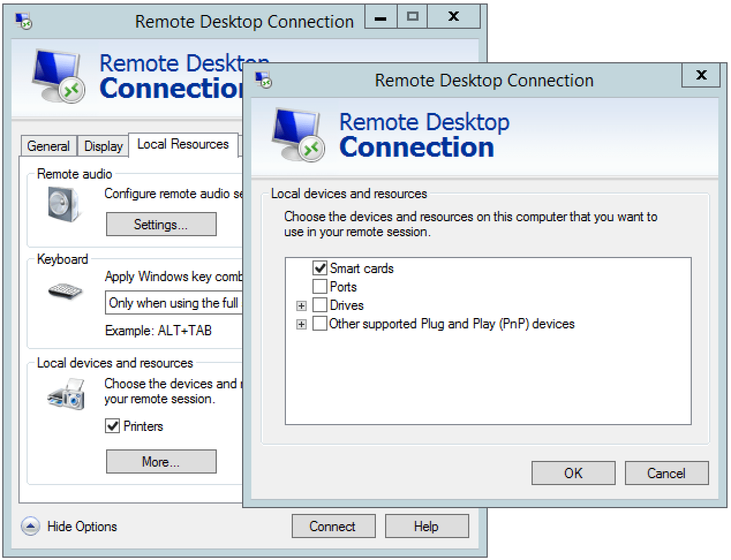Click the remote audio speaker icon

[63, 206]
